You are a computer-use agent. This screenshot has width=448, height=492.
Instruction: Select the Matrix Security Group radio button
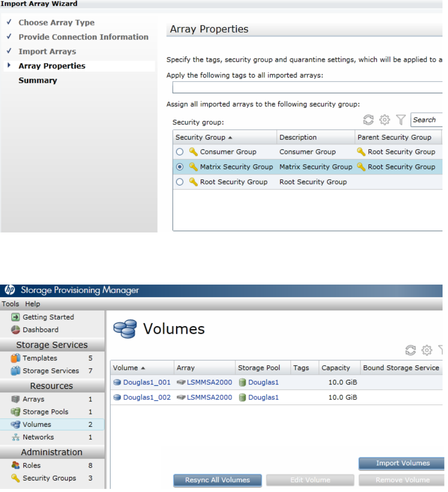click(180, 167)
